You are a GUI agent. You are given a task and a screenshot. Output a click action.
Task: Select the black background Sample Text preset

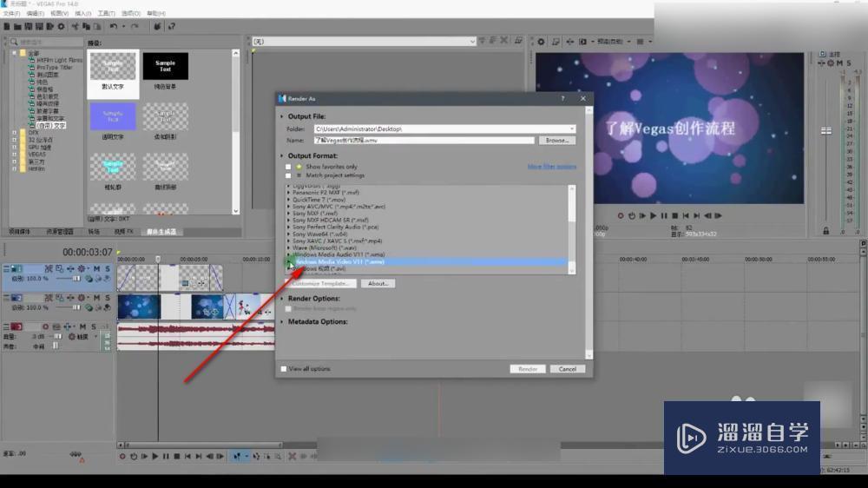(x=165, y=66)
